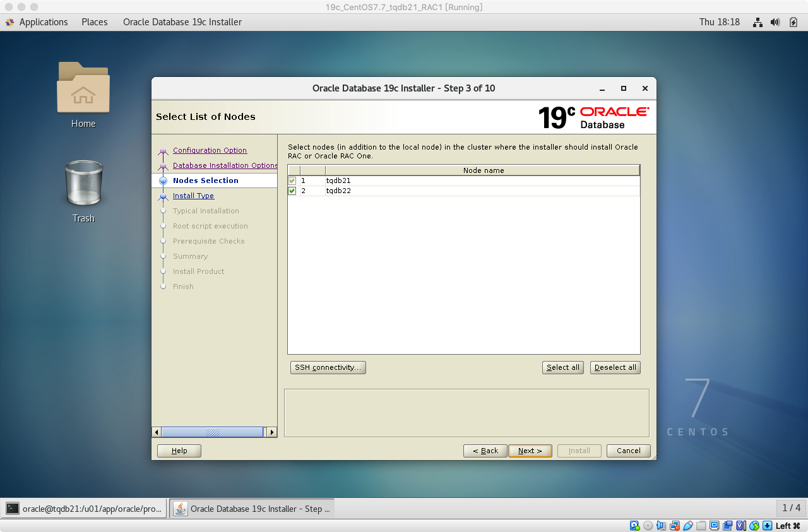Click the network status icon in top panel

coord(757,22)
